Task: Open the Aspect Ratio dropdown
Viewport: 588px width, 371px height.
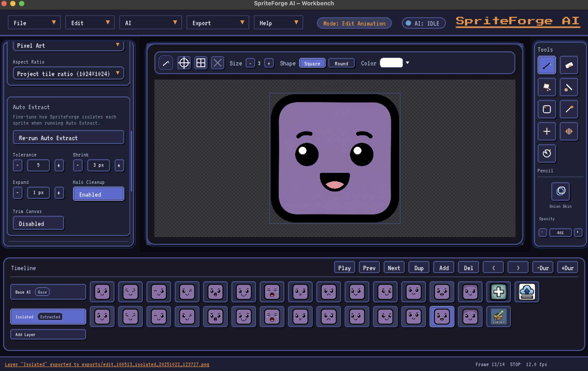Action: pyautogui.click(x=68, y=74)
